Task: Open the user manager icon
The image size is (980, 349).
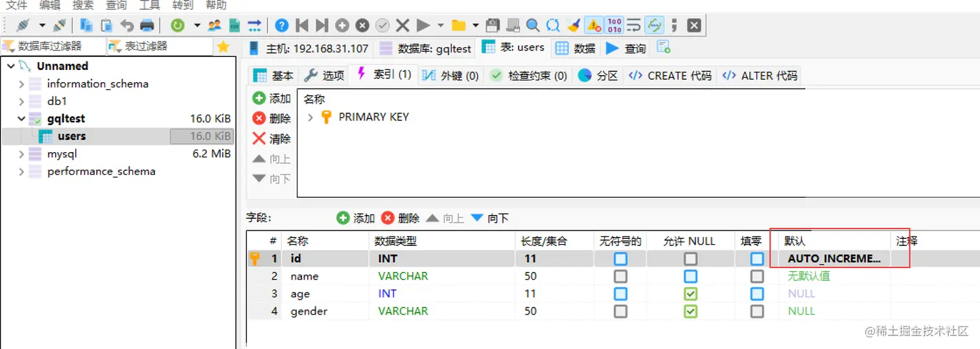Action: [x=214, y=25]
